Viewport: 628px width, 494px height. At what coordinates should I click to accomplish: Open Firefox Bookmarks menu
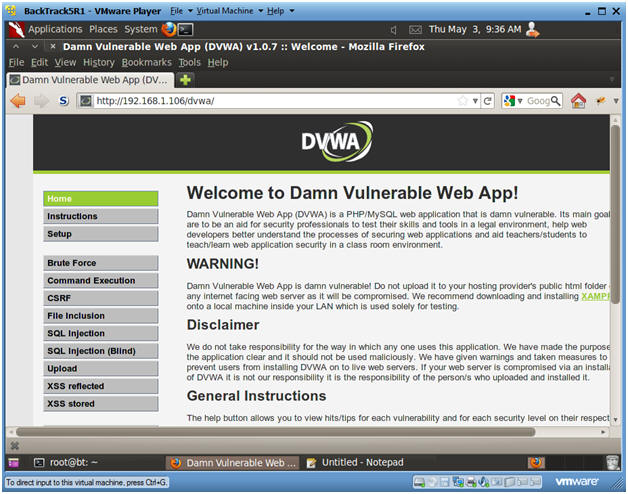(147, 63)
